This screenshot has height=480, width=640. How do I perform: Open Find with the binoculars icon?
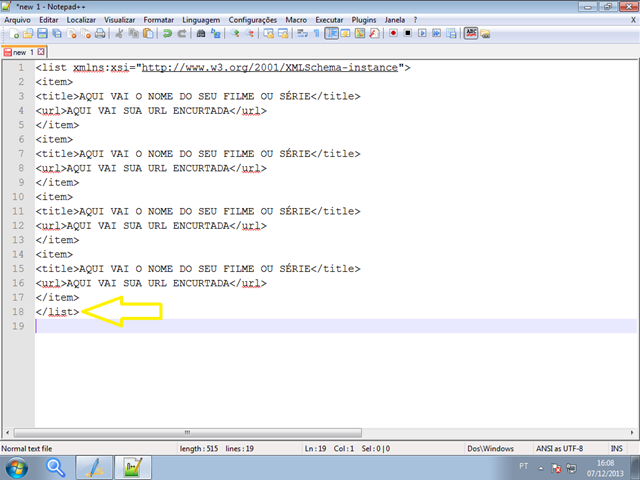tap(200, 33)
